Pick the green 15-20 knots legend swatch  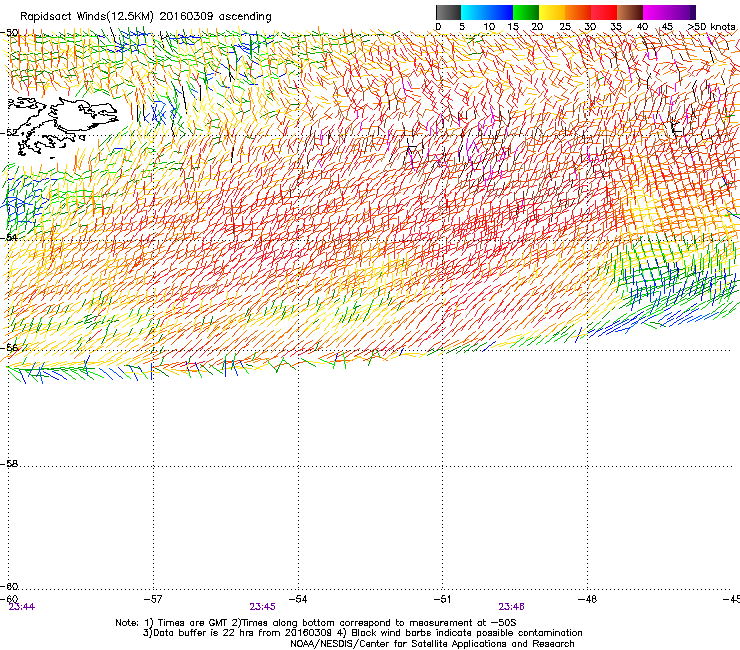point(526,12)
